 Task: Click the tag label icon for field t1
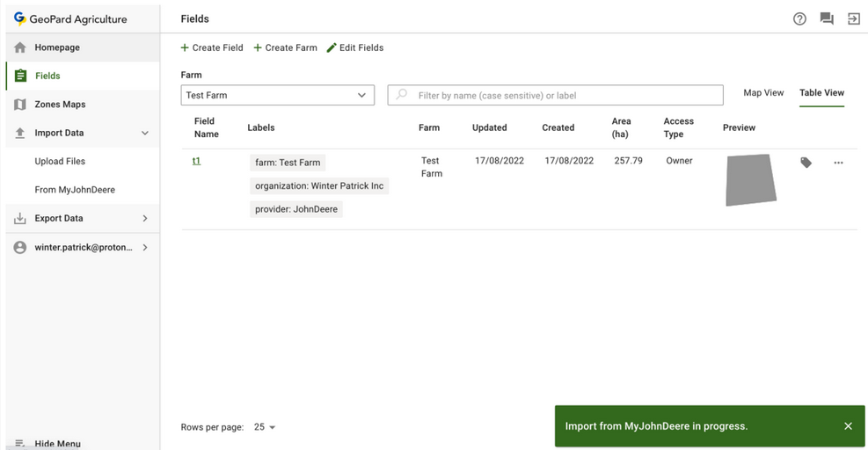tap(806, 163)
